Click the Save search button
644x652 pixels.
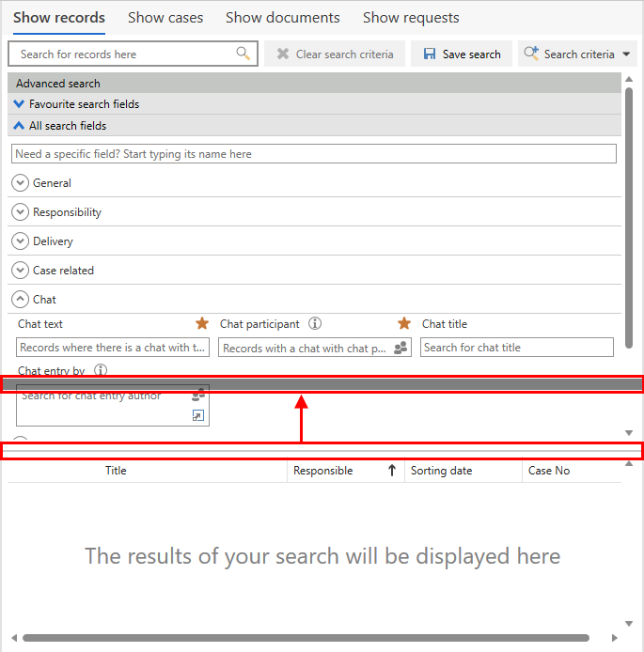[462, 54]
